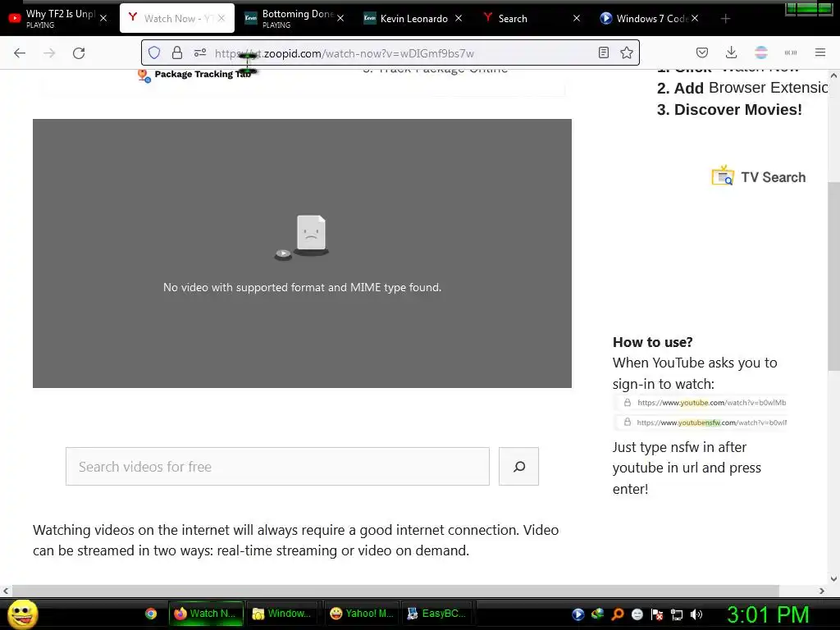The width and height of the screenshot is (840, 630).
Task: Click inside Search videos for free field
Action: 277,467
